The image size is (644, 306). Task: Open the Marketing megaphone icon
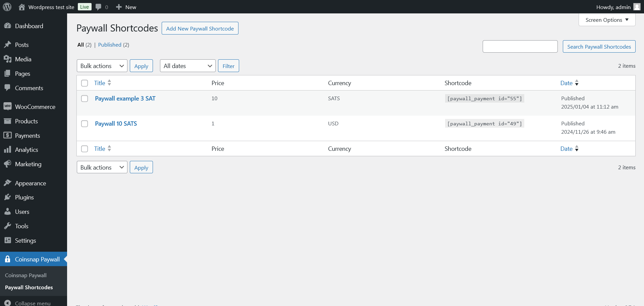point(8,164)
